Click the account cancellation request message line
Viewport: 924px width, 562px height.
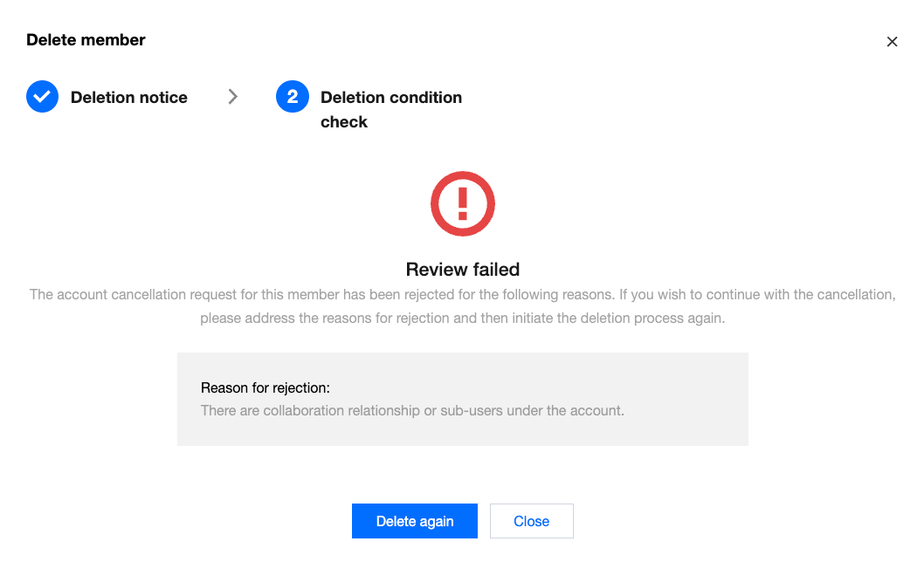(x=463, y=294)
